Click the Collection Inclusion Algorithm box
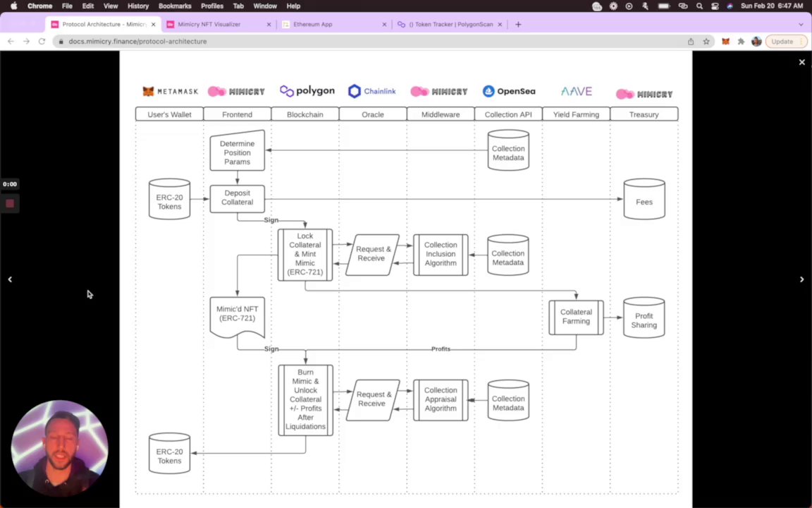The width and height of the screenshot is (812, 508). click(x=441, y=255)
